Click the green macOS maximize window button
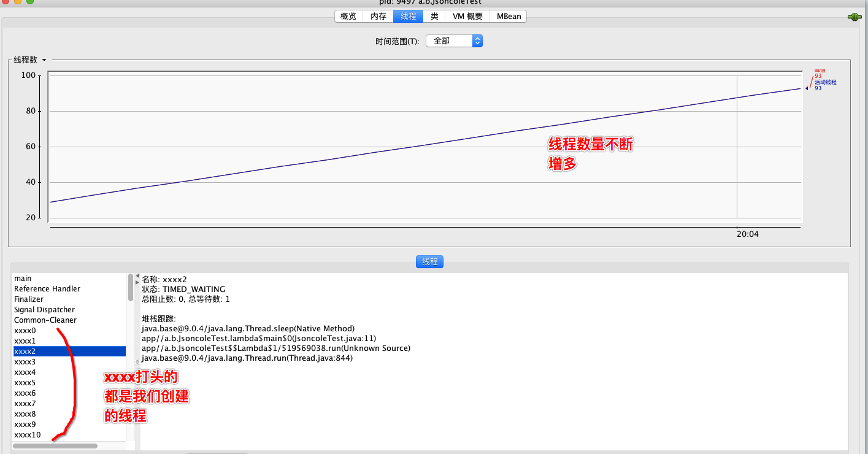 point(30,2)
